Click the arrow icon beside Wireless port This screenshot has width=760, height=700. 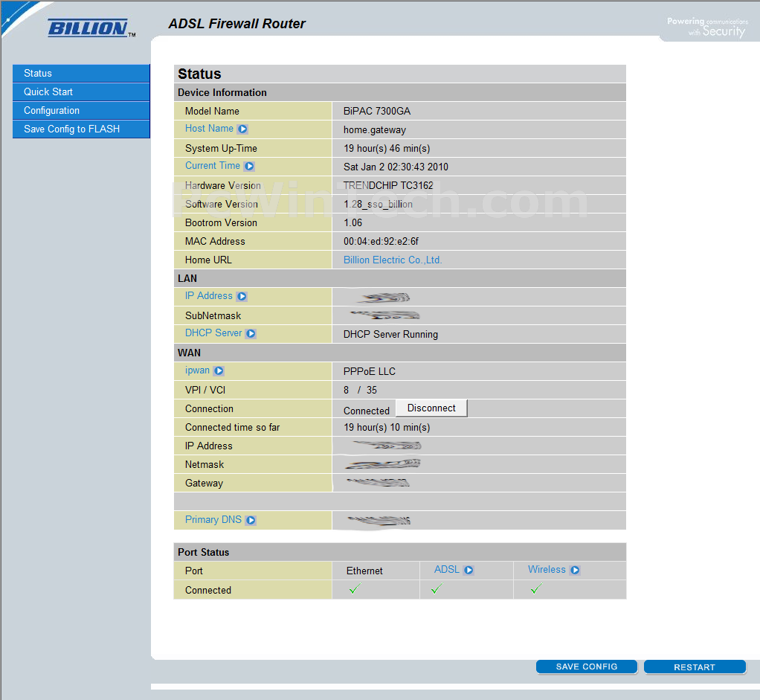click(x=575, y=570)
